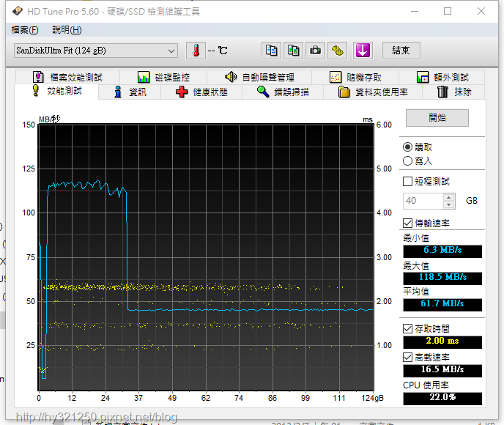Open the 資訊 tab
Screen dimensions: 504x425
click(130, 92)
